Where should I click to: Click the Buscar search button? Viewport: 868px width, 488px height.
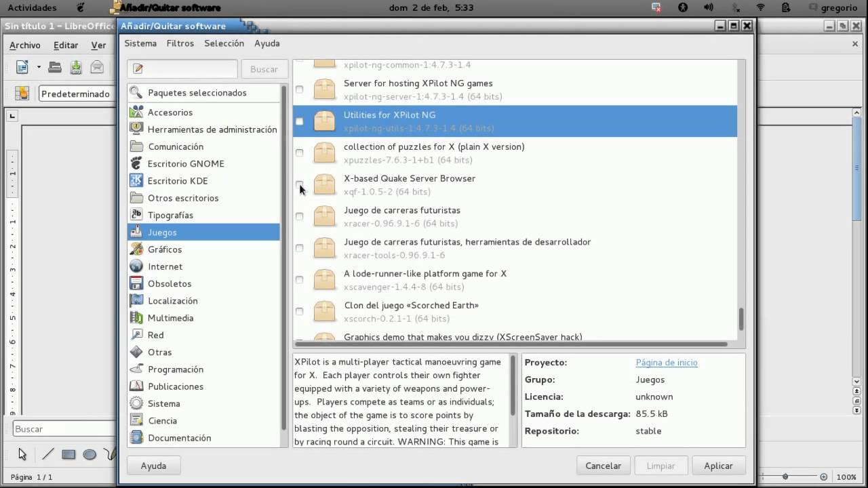tap(264, 68)
